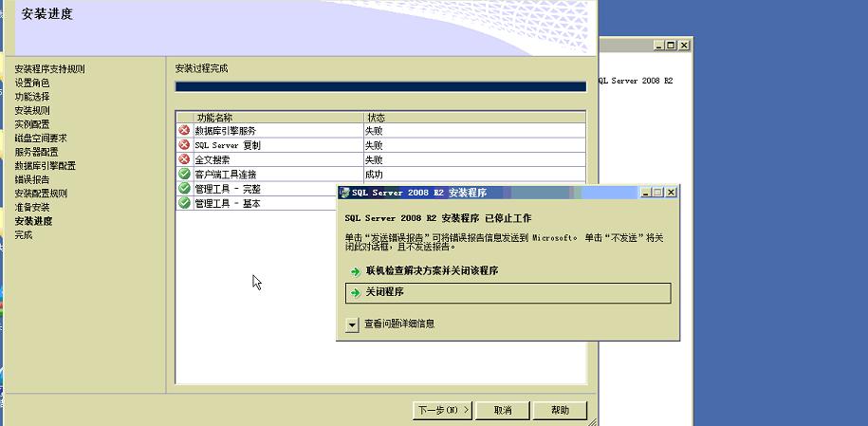Select 安装程序支持规则 step in sidebar

pos(50,69)
